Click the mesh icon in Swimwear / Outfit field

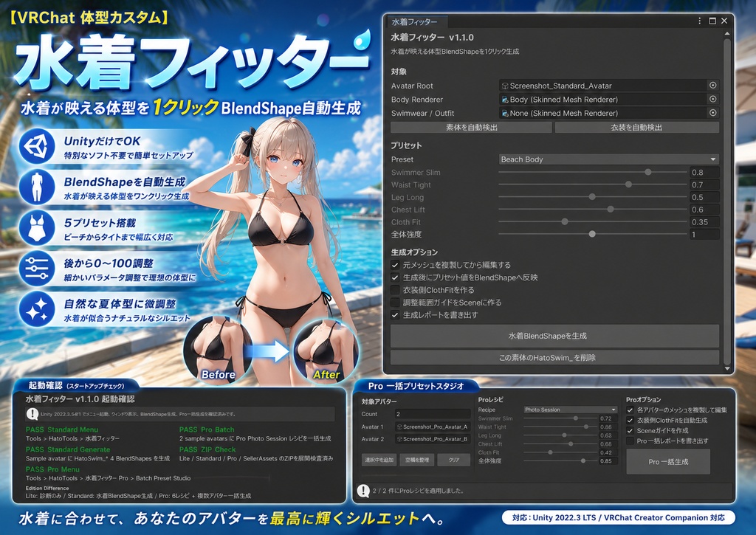click(x=505, y=113)
